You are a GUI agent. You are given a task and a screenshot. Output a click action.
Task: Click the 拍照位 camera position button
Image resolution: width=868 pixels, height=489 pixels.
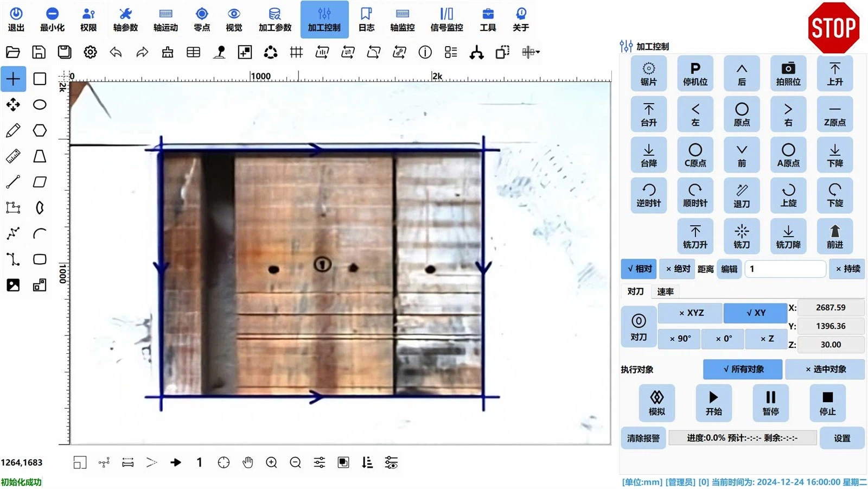point(788,73)
